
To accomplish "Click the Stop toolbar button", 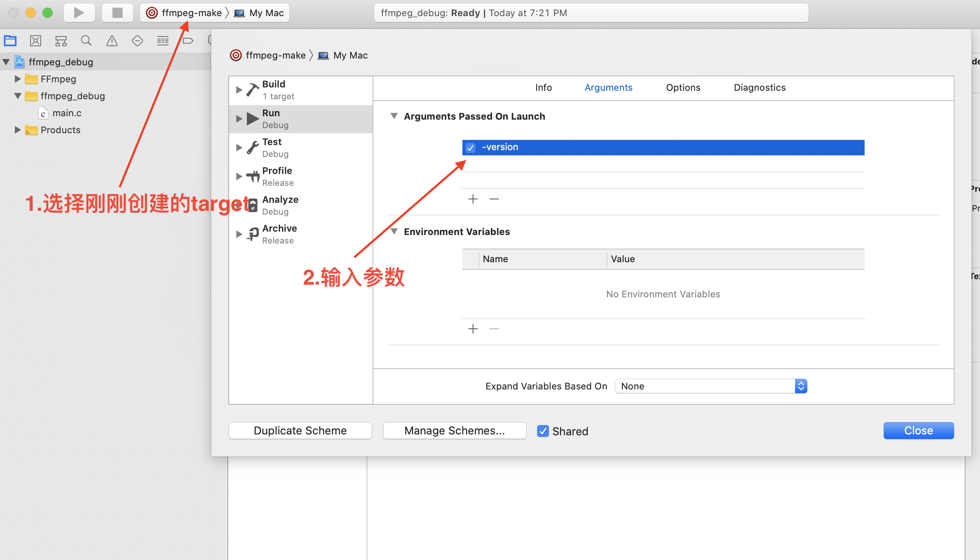I will [117, 13].
